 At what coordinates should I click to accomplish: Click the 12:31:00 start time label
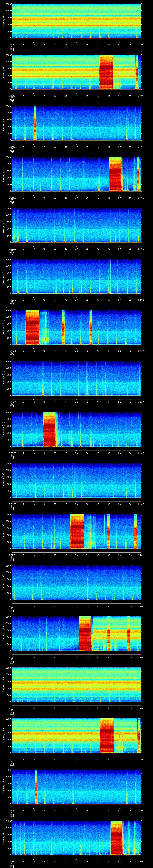click(12, 504)
